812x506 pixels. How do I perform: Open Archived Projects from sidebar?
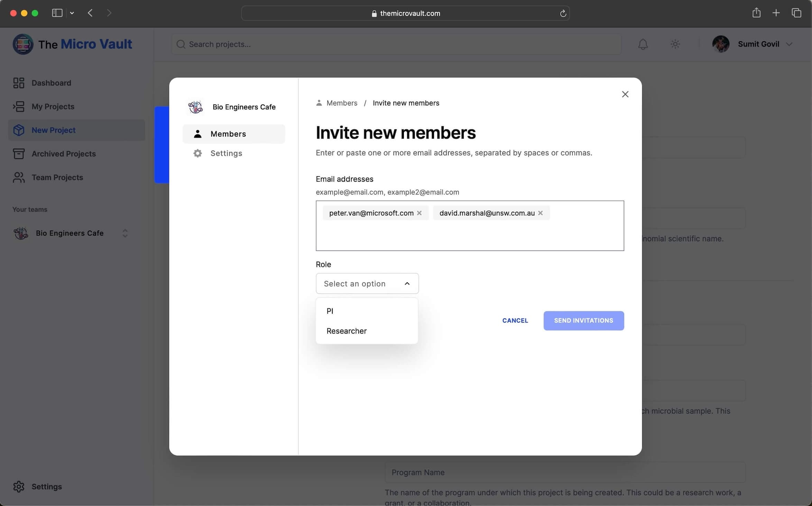(x=64, y=154)
